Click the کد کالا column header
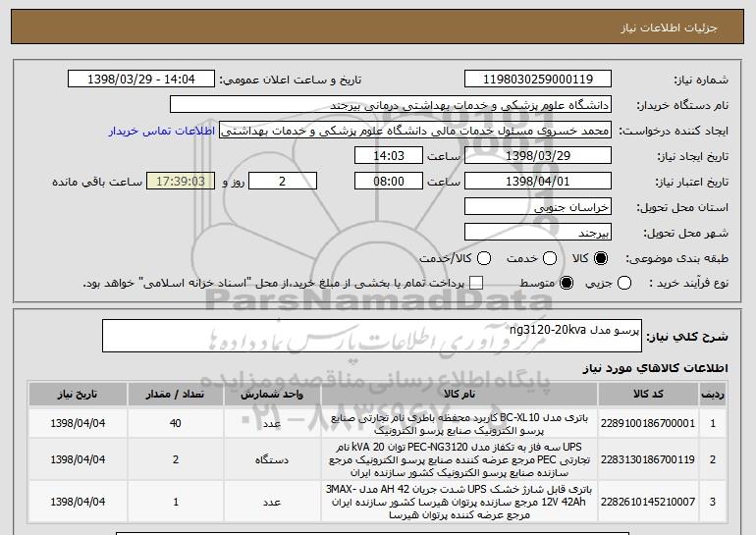The width and height of the screenshot is (756, 535). click(648, 395)
